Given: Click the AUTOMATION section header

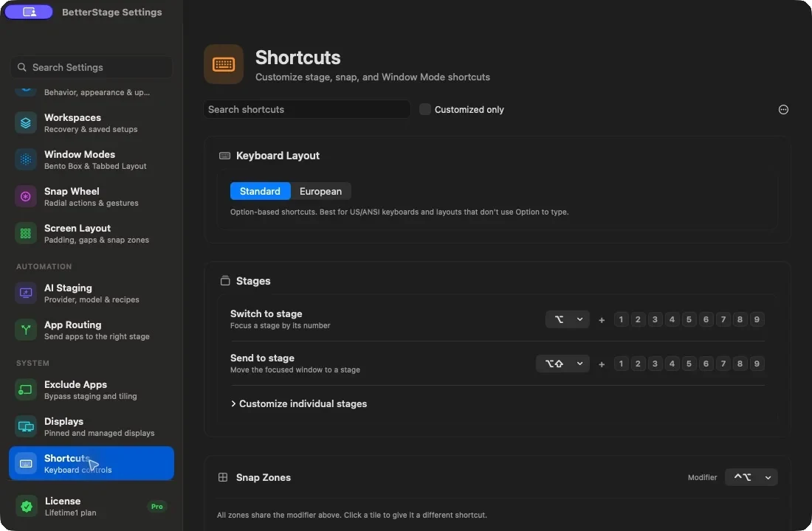Looking at the screenshot, I should click(44, 266).
